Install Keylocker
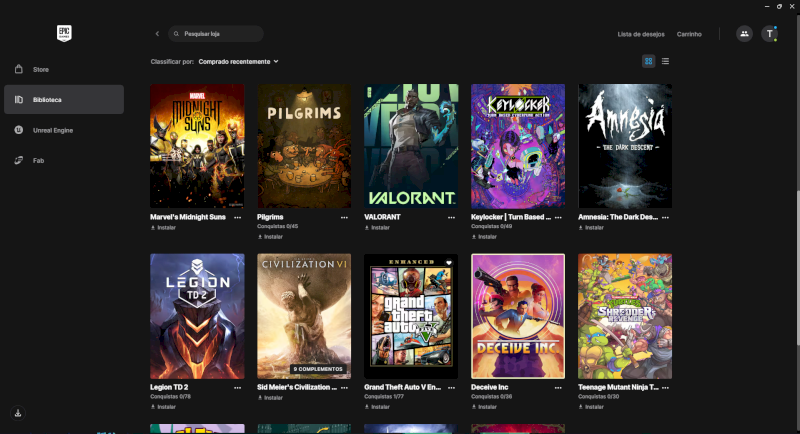The image size is (800, 434). pos(484,237)
